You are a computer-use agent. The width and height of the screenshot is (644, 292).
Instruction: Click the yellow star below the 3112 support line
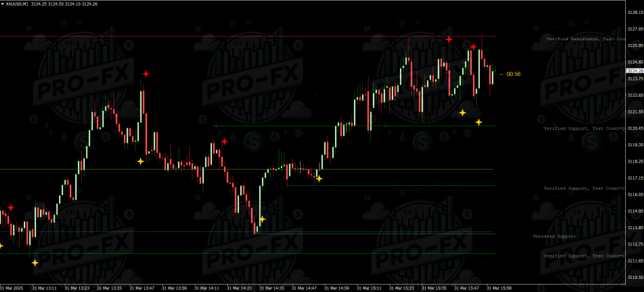pyautogui.click(x=35, y=262)
